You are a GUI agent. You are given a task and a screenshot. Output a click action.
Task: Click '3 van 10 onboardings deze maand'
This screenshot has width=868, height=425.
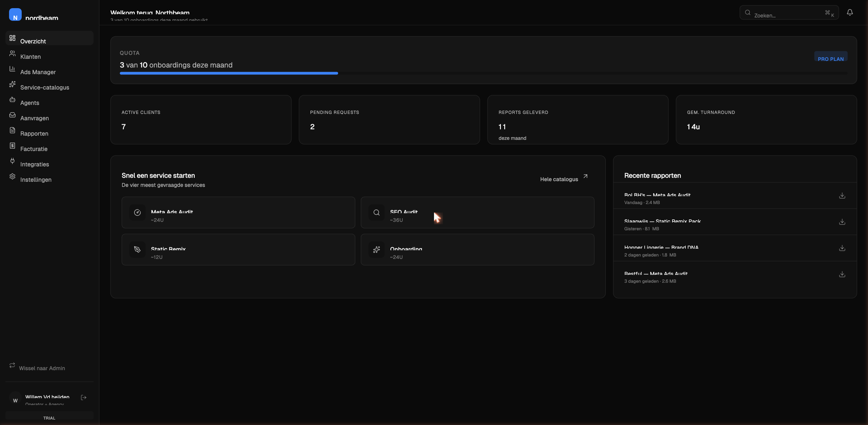[176, 65]
